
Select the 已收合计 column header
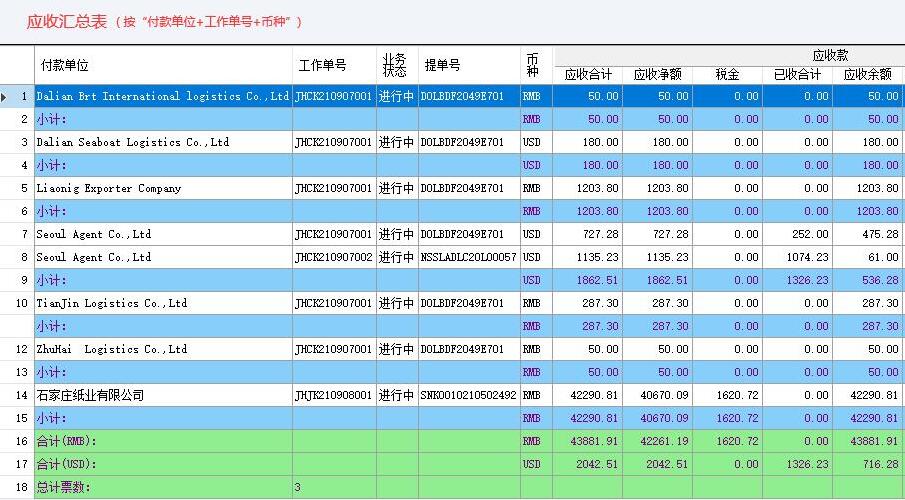click(797, 74)
